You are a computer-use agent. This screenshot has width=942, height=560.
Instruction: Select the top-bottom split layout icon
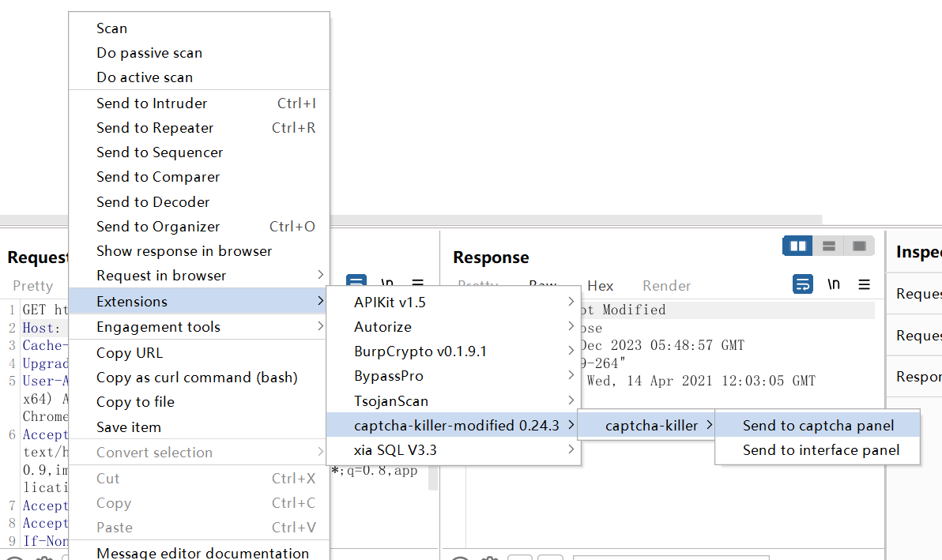click(x=828, y=246)
